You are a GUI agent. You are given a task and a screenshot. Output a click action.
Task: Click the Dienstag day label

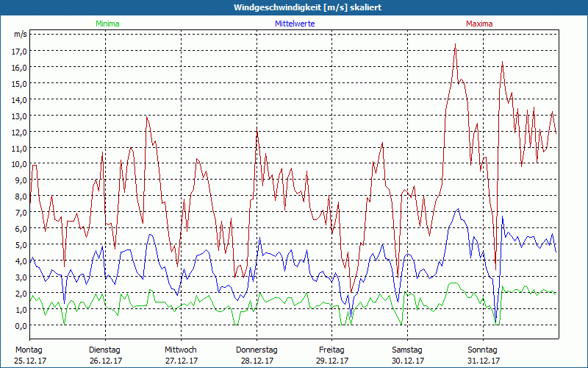(104, 350)
